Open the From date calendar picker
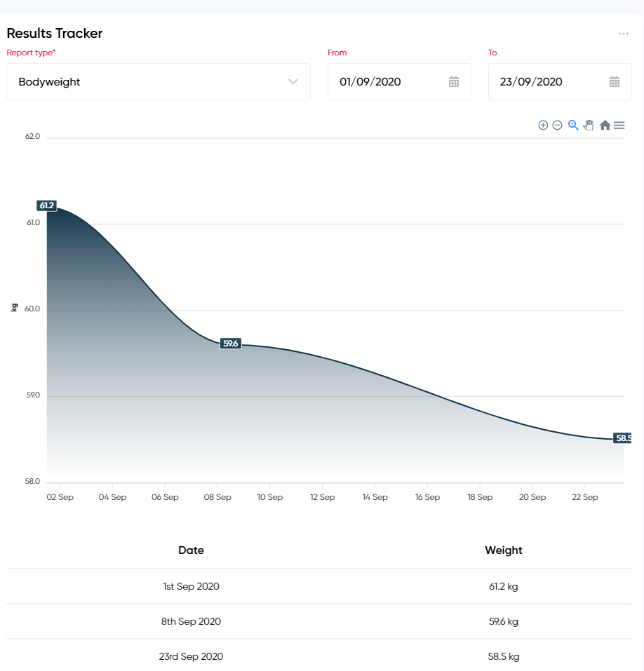644x671 pixels. tap(454, 81)
